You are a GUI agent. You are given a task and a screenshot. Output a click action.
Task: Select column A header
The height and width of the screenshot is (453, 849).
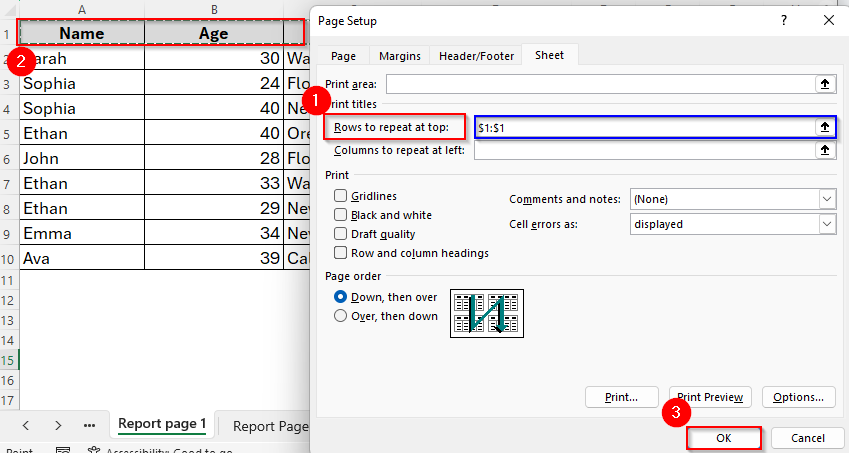(82, 9)
